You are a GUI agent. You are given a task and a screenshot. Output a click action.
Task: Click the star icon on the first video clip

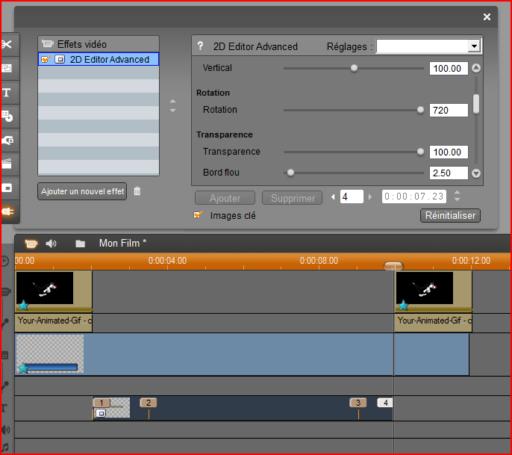tap(23, 305)
